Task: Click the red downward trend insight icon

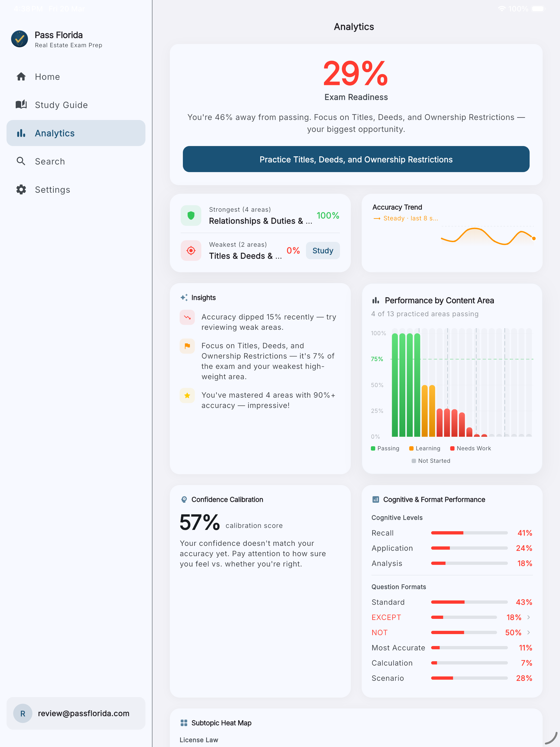Action: (187, 317)
